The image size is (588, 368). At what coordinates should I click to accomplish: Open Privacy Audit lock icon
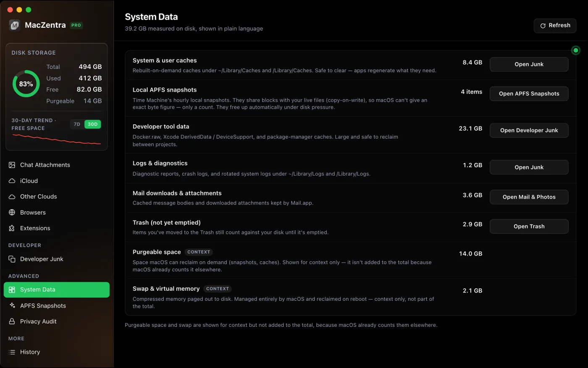pyautogui.click(x=12, y=321)
